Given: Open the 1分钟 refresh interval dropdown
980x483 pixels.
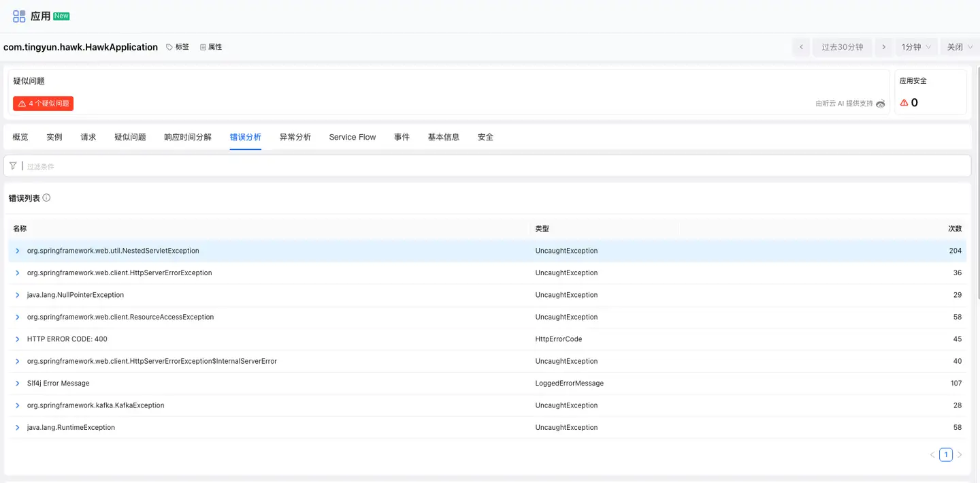Looking at the screenshot, I should [x=915, y=46].
